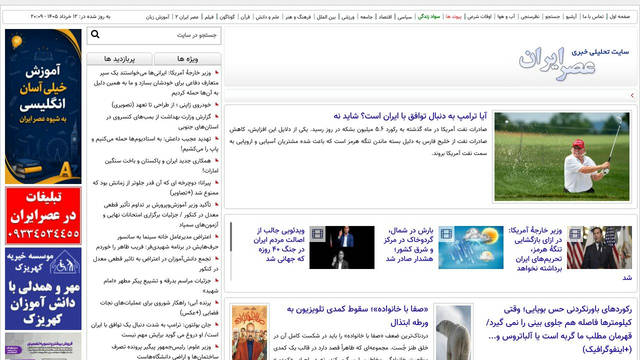Open sidebar item 'خودروی ژاپنی ؛ از طراحی تا تعهد (تصویری)'
The height and width of the screenshot is (360, 640).
coord(162,105)
